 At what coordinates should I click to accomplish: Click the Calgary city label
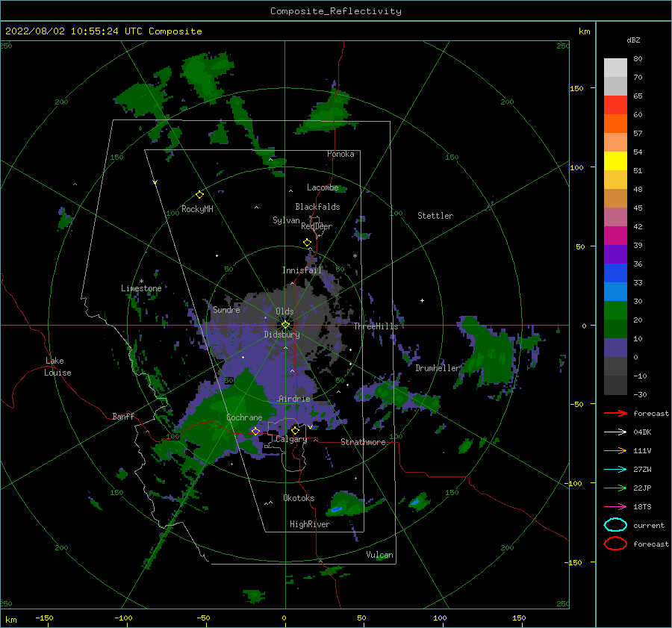point(291,439)
